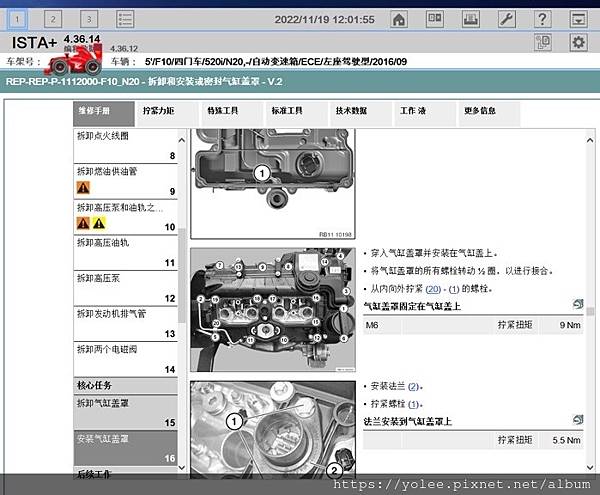The height and width of the screenshot is (495, 600).
Task: Switch to the 拧紧力矩 tab
Action: point(168,113)
